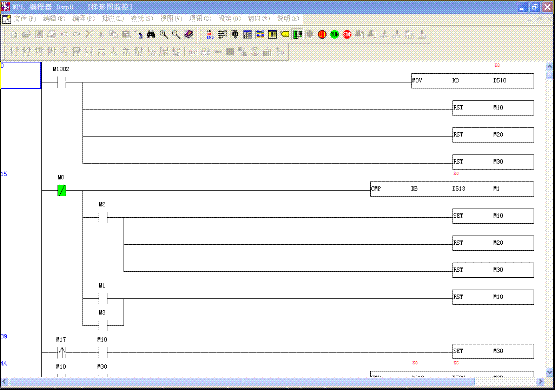Click the horizontal scrollbar thumb
This screenshot has height=390, width=555.
click(x=241, y=382)
